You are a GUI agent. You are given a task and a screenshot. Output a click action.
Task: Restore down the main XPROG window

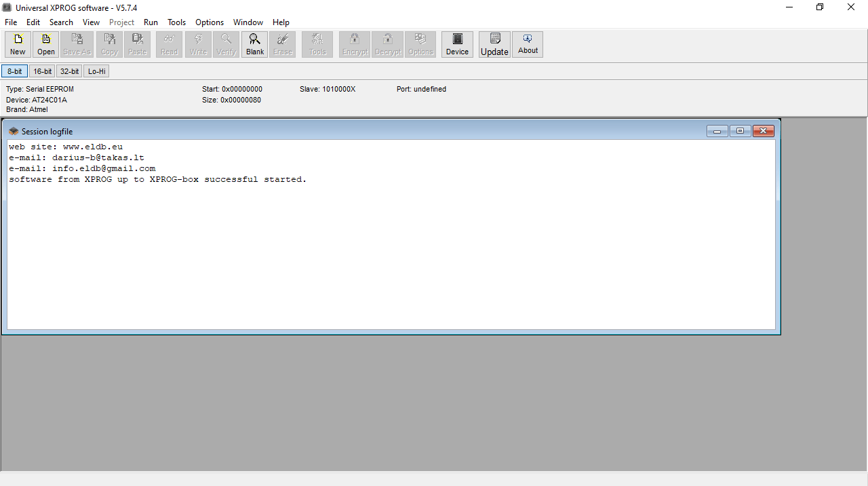click(820, 7)
